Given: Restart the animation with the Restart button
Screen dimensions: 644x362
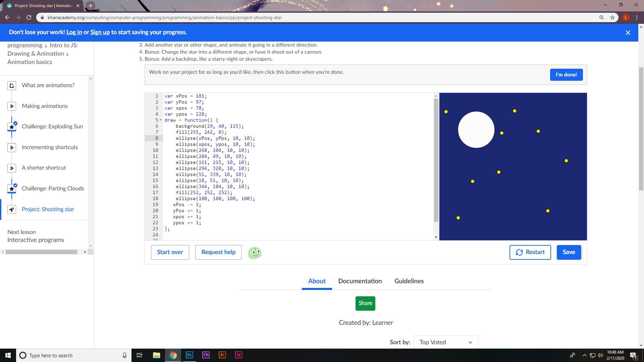Looking at the screenshot, I should pyautogui.click(x=530, y=252).
